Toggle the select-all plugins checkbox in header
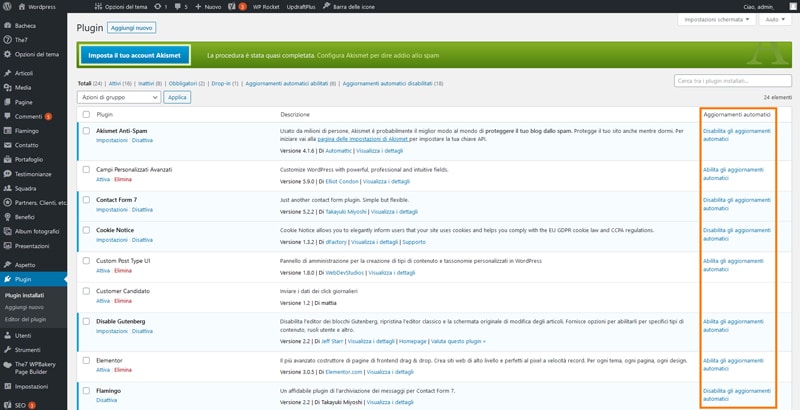800x410 pixels. click(x=86, y=115)
